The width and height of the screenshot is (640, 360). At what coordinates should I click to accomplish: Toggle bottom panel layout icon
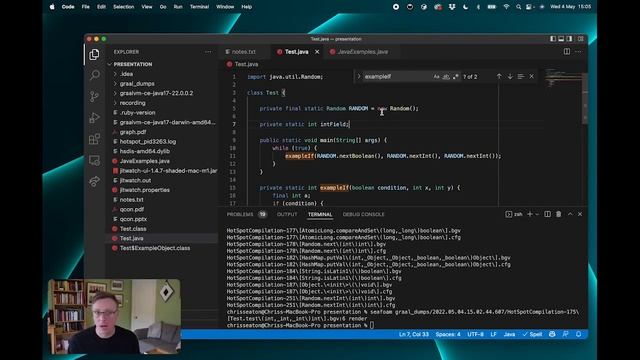(x=561, y=39)
